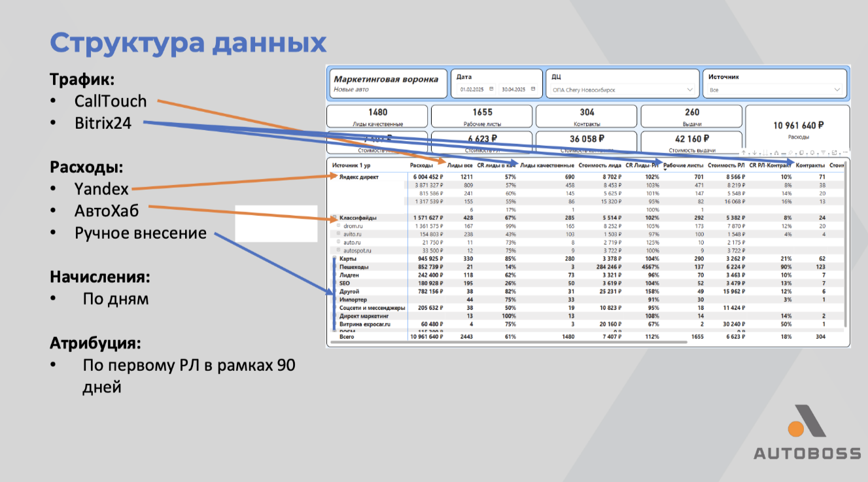Select the Выдачи 260 card
The height and width of the screenshot is (482, 868).
[x=691, y=116]
